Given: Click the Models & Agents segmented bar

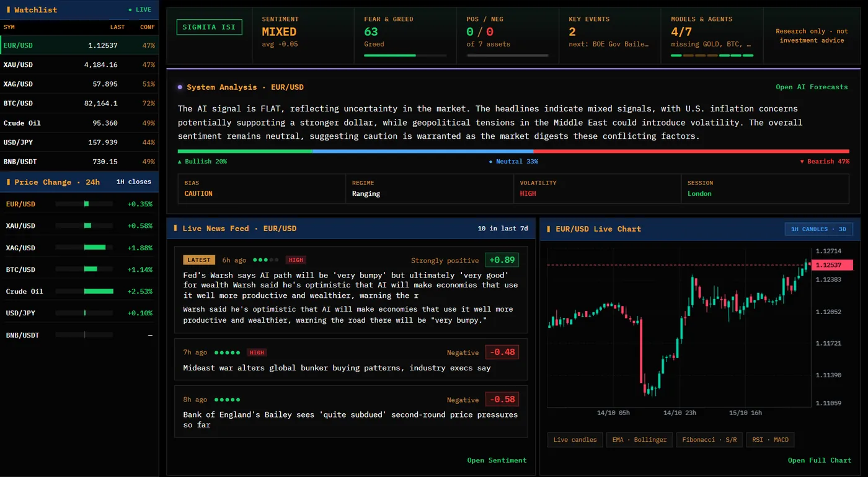Looking at the screenshot, I should click(712, 55).
